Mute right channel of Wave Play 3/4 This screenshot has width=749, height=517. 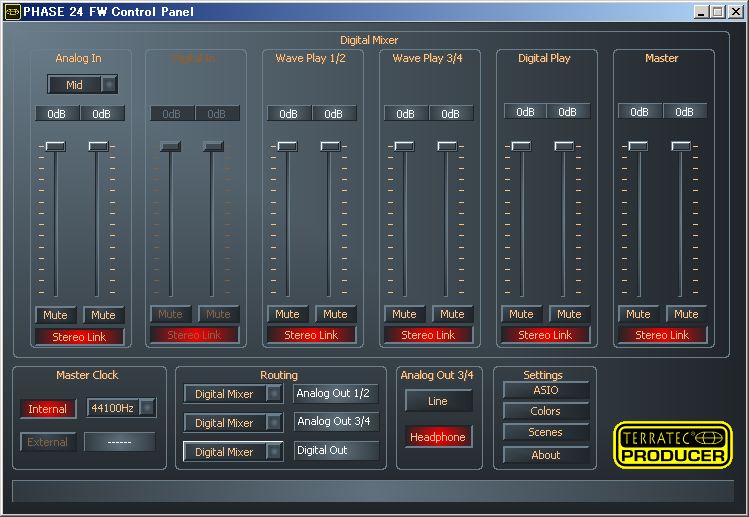pyautogui.click(x=452, y=314)
